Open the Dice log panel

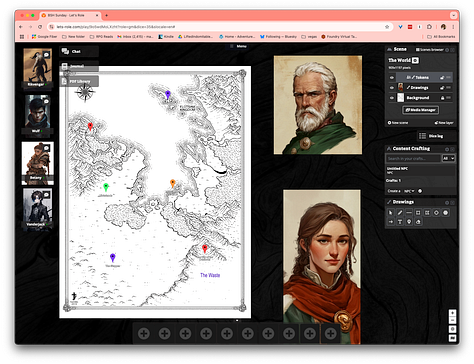pos(436,136)
